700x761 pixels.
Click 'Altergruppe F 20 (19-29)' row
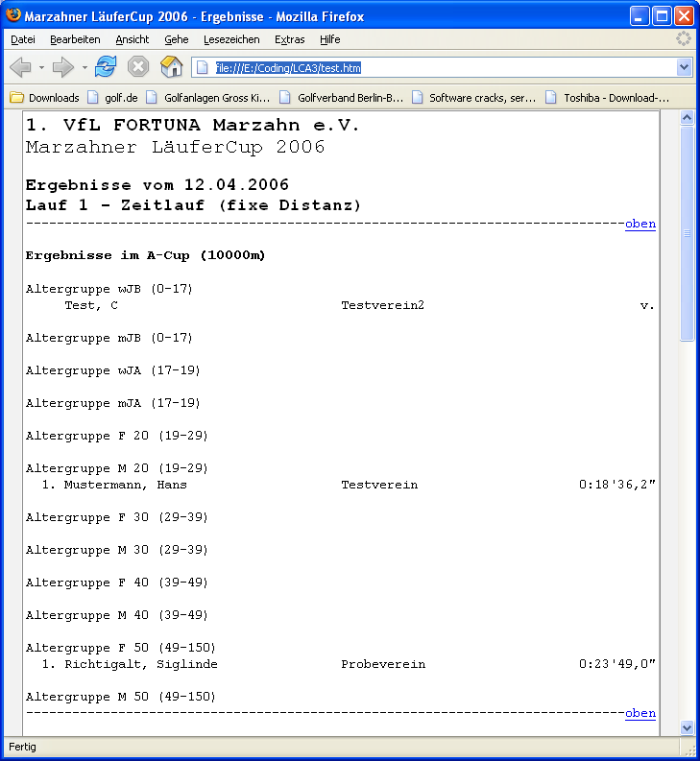pos(117,436)
